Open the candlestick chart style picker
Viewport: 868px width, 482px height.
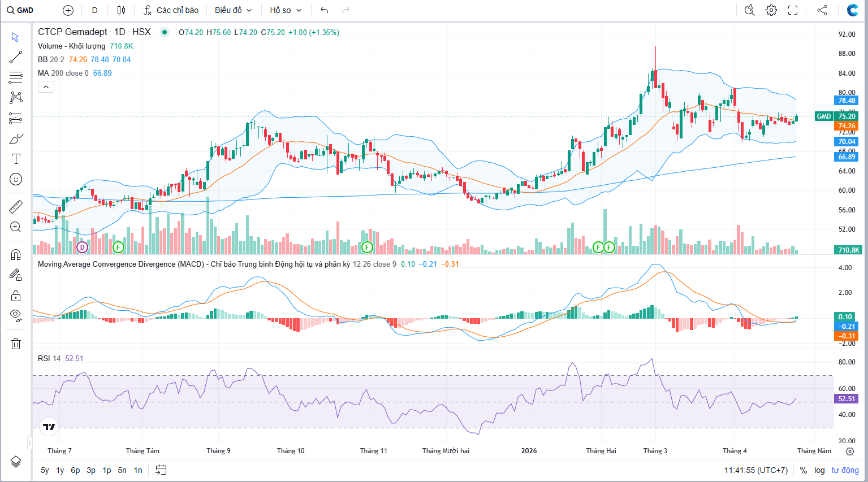coord(121,10)
